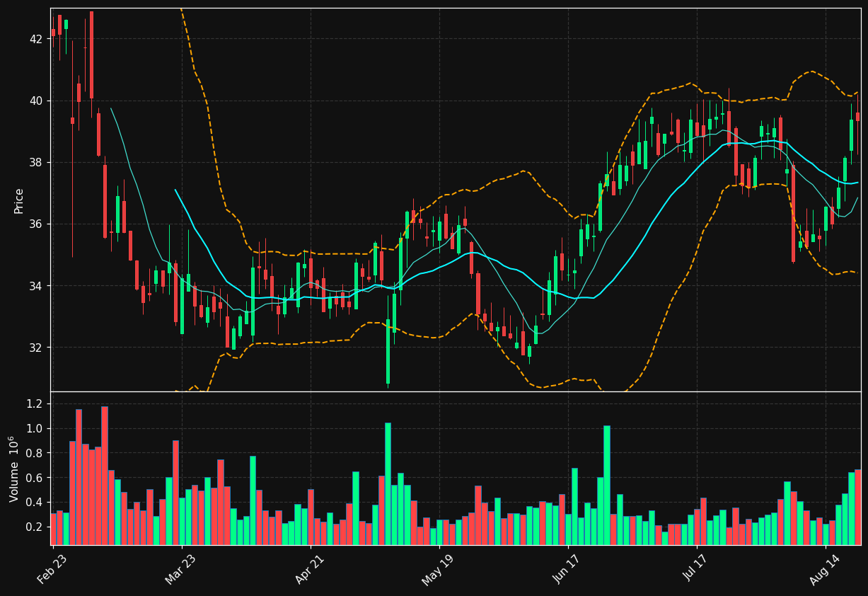Image resolution: width=868 pixels, height=596 pixels.
Task: Select the Apr 21 date label
Action: pos(311,568)
